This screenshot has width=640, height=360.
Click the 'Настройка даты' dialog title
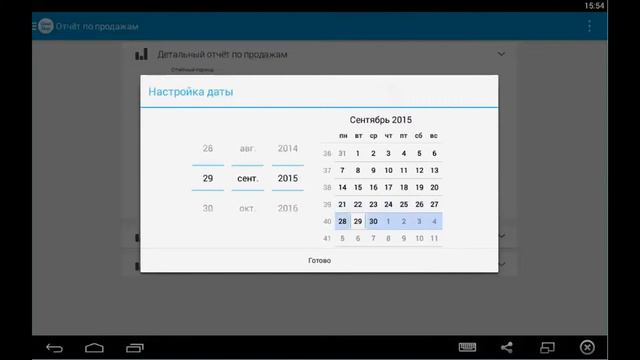191,91
